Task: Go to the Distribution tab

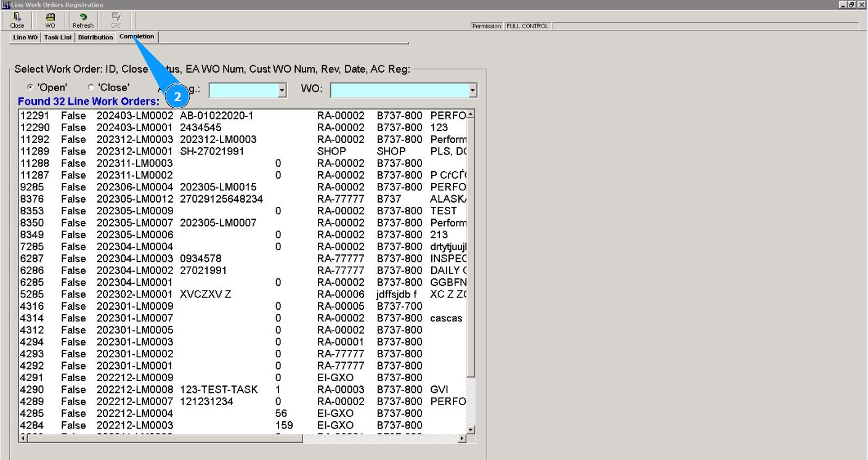Action: tap(95, 38)
